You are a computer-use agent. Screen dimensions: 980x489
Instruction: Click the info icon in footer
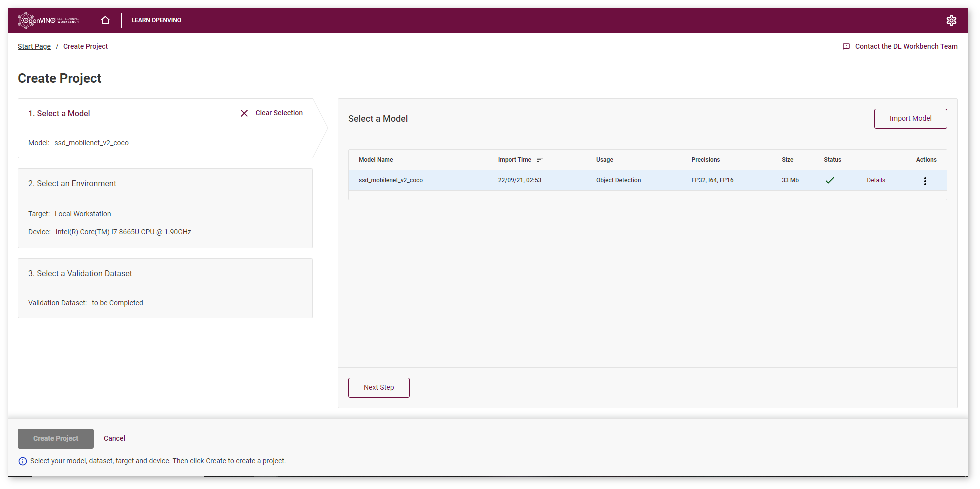[23, 461]
